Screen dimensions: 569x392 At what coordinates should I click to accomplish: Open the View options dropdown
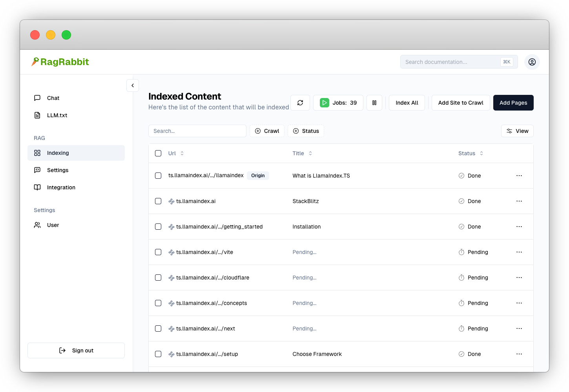pos(517,131)
